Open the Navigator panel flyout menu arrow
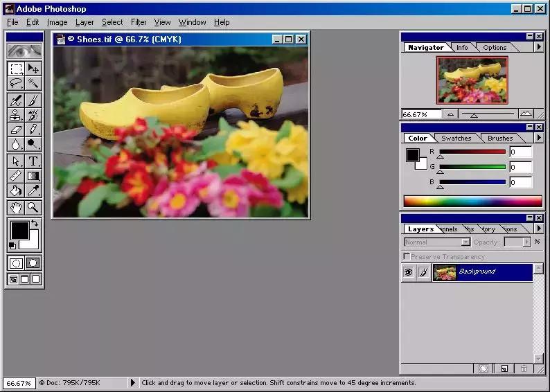This screenshot has width=550, height=392. click(x=539, y=47)
